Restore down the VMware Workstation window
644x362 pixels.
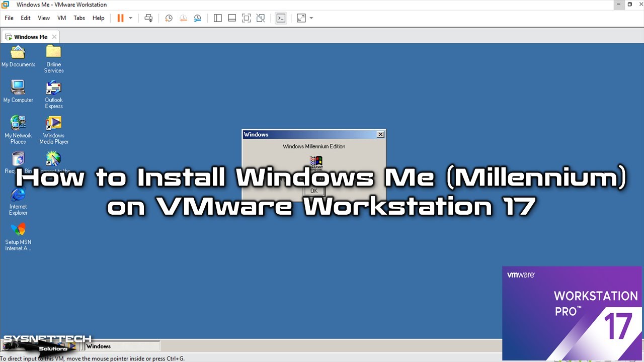coord(629,5)
